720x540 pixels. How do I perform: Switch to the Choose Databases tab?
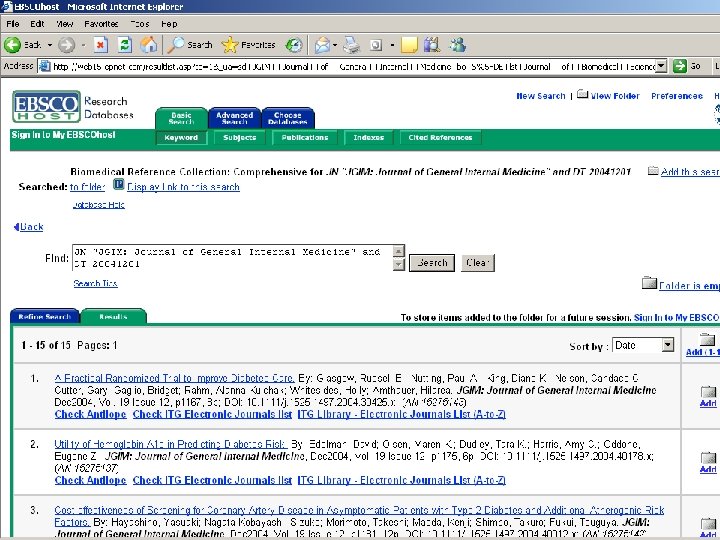288,118
